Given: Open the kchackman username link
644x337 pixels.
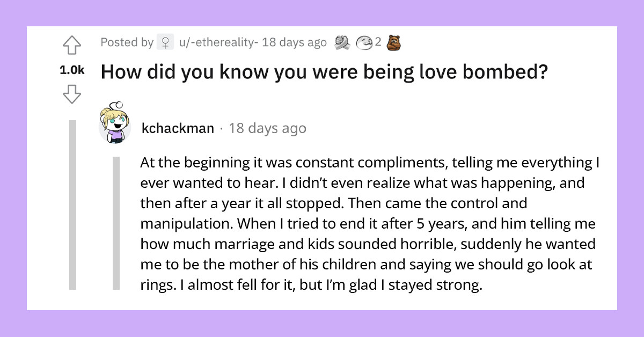Looking at the screenshot, I should coord(178,128).
